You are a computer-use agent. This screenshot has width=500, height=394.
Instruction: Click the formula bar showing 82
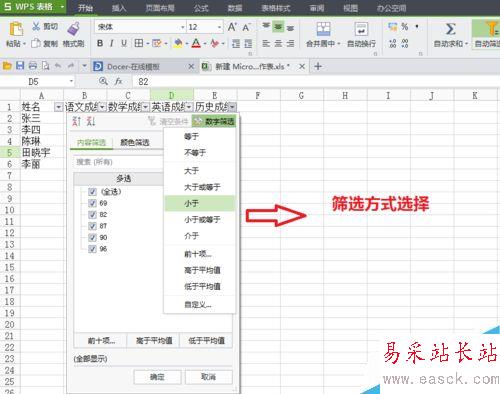pos(316,81)
